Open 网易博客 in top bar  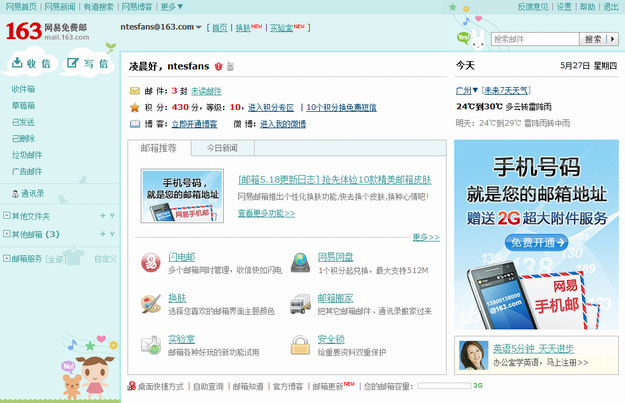(137, 7)
